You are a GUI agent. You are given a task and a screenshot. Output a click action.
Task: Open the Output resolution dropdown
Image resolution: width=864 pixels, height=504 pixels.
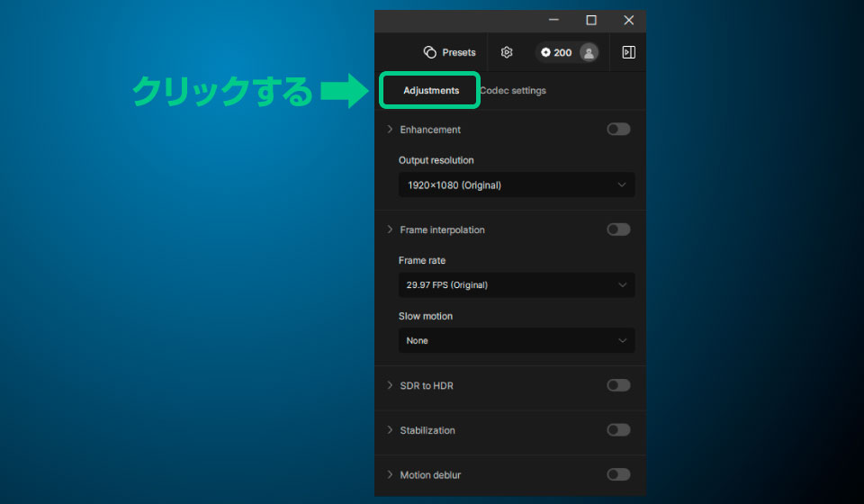click(517, 185)
